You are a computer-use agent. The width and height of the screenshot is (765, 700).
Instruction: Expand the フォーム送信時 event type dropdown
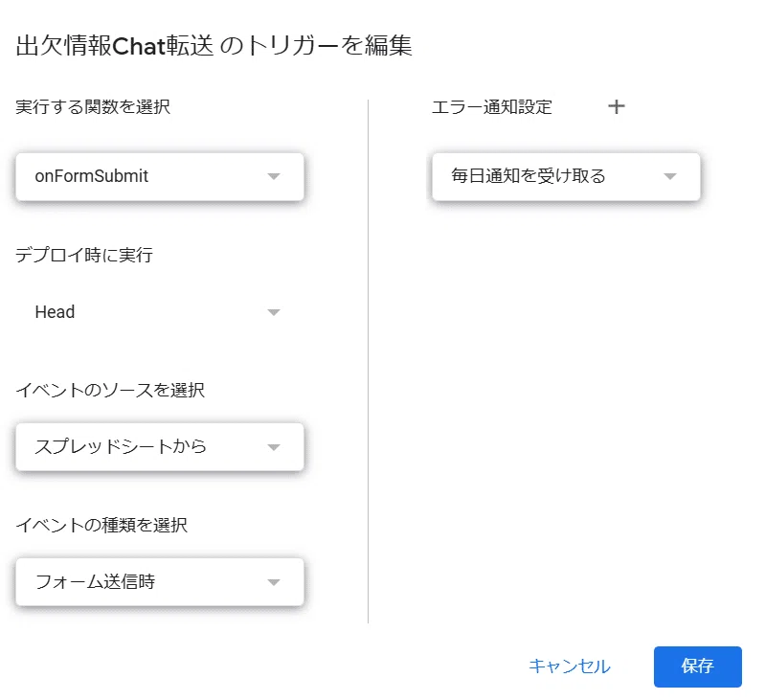(160, 582)
